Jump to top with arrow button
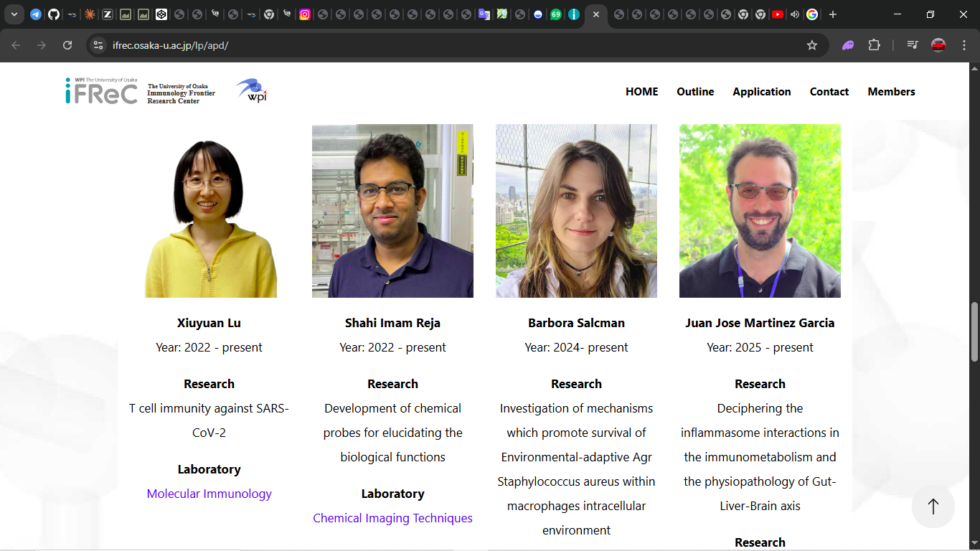Viewport: 980px width, 551px height. pyautogui.click(x=933, y=507)
